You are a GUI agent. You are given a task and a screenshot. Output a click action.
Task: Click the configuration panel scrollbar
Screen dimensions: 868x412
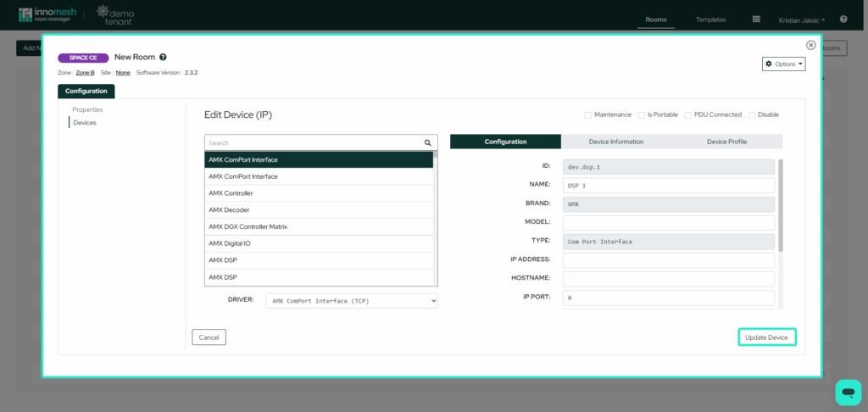pos(781,205)
